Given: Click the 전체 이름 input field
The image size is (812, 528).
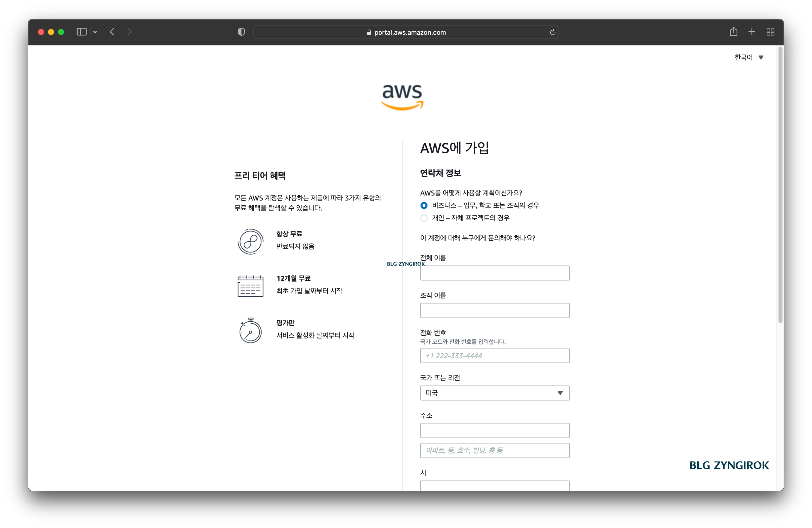Looking at the screenshot, I should point(494,273).
